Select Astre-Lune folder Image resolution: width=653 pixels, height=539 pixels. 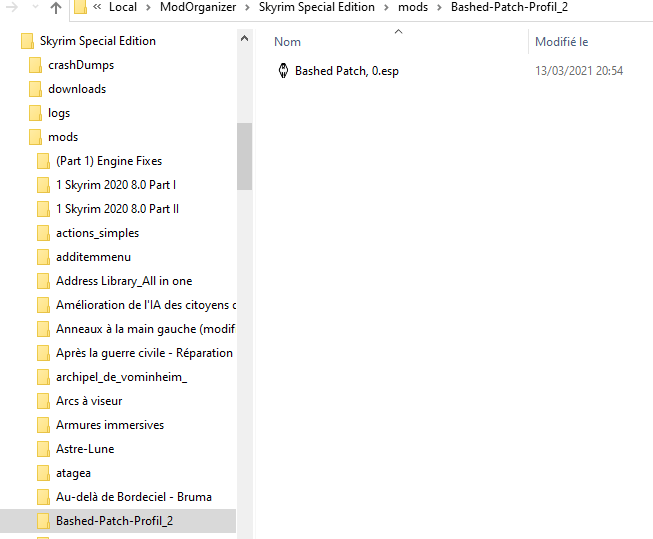point(85,449)
